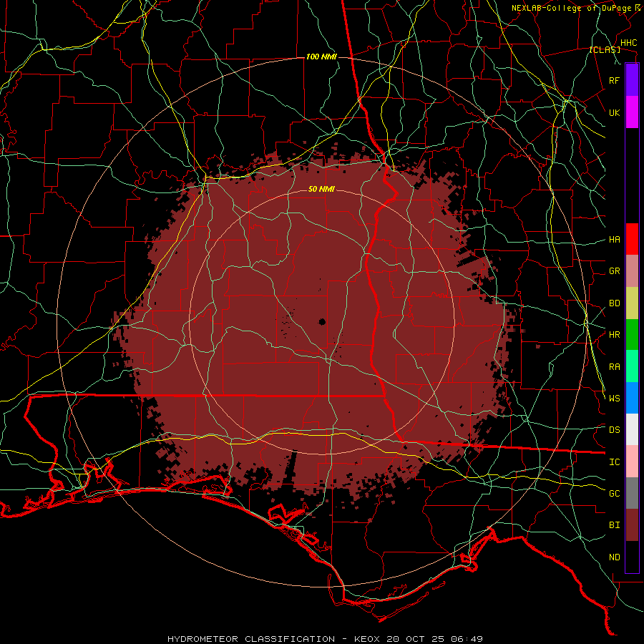
Task: Click the [CLAS] units label
Action: click(605, 49)
